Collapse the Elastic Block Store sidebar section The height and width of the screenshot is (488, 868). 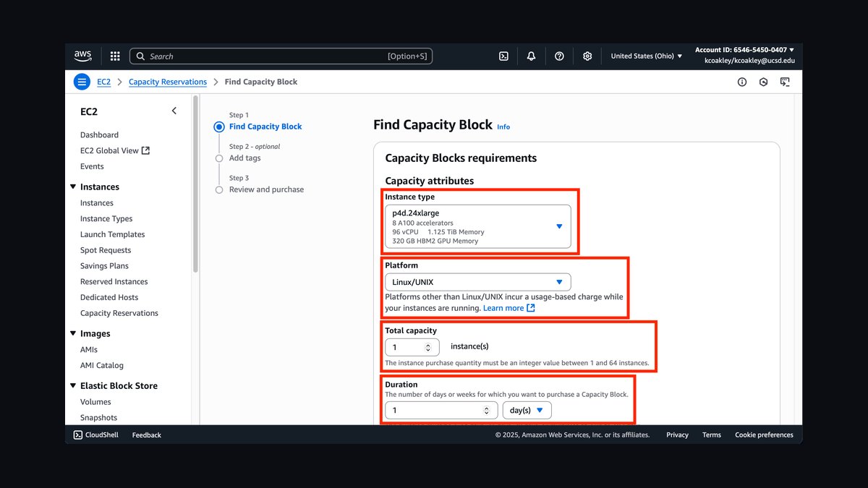pyautogui.click(x=73, y=385)
